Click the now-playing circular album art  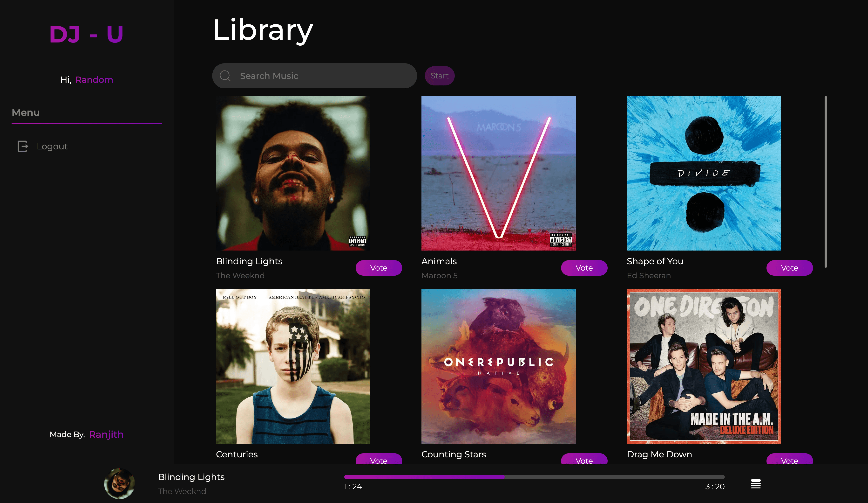coord(119,483)
